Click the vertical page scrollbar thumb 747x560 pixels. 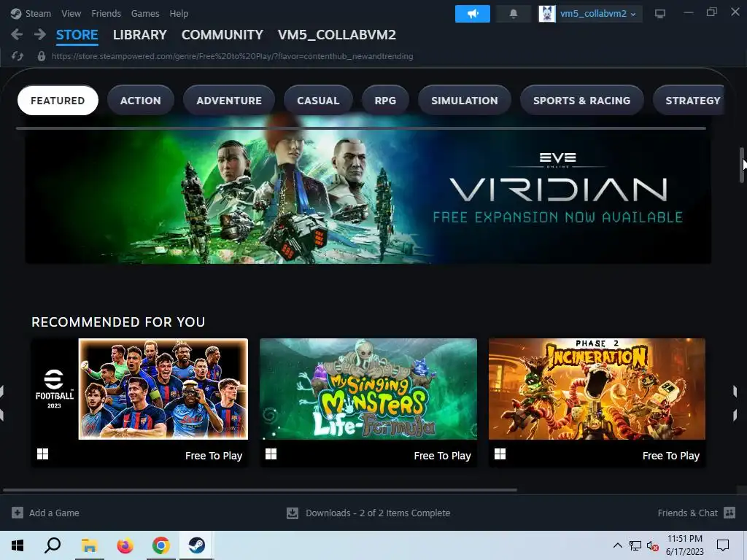click(741, 165)
